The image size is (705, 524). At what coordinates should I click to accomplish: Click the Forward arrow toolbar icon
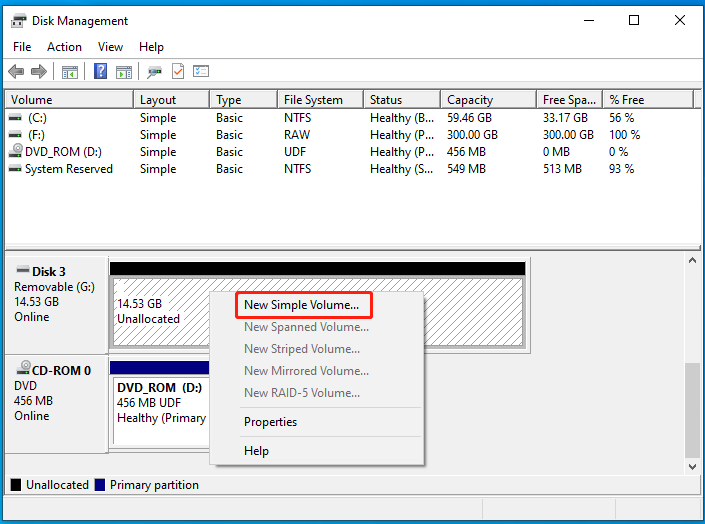tap(39, 72)
